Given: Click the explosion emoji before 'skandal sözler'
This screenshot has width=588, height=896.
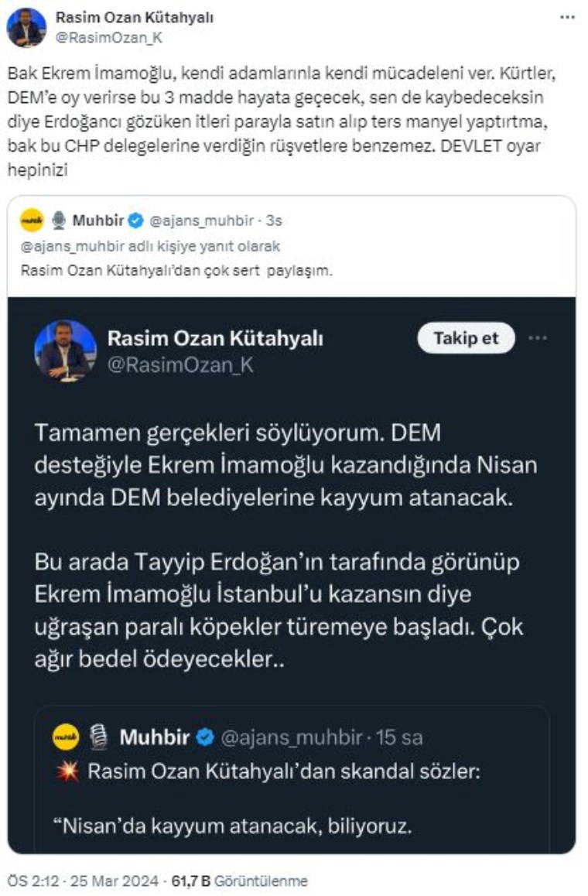Looking at the screenshot, I should [67, 771].
